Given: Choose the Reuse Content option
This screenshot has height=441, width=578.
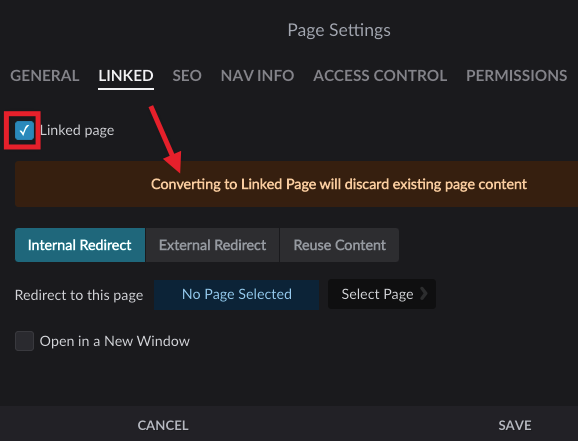Looking at the screenshot, I should pos(340,245).
